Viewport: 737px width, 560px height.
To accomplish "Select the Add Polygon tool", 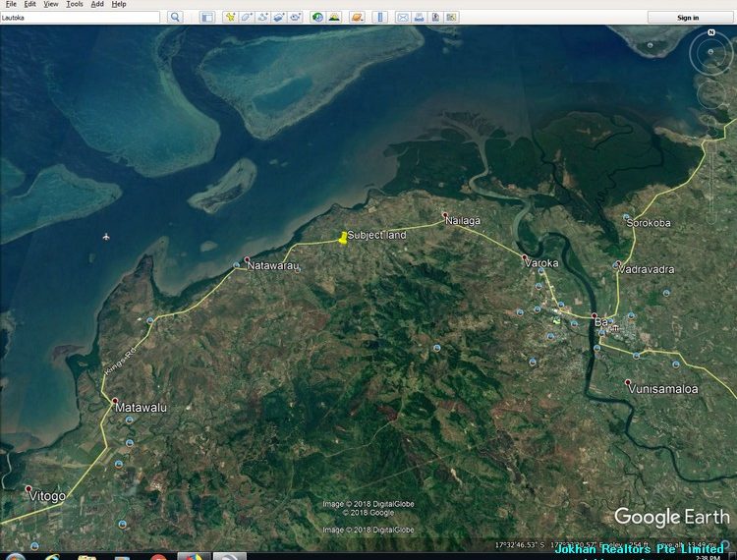I will click(x=247, y=18).
